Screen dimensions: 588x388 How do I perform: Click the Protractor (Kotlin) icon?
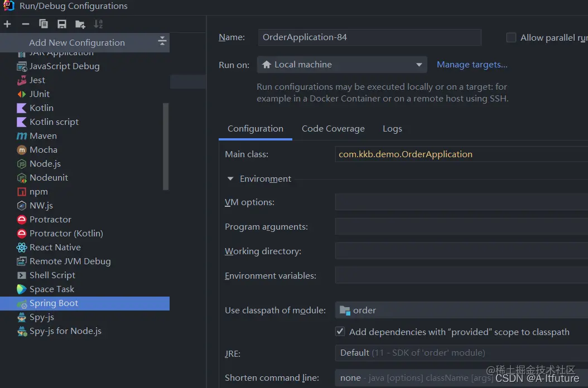pyautogui.click(x=22, y=234)
